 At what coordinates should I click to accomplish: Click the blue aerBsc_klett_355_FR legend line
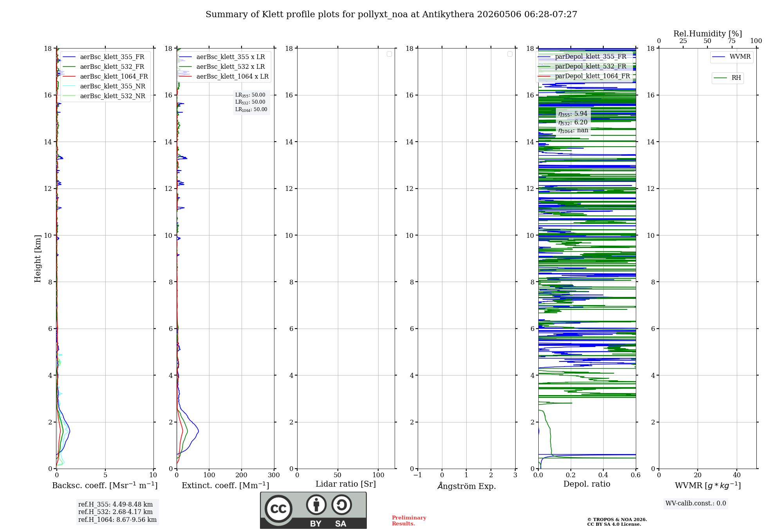[69, 57]
